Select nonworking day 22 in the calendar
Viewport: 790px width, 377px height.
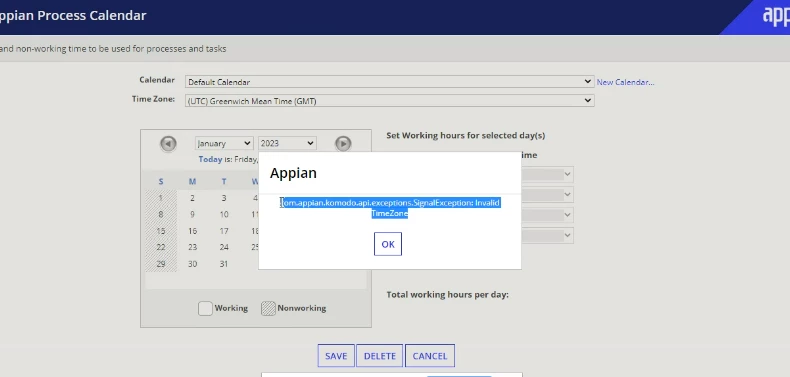coord(161,247)
